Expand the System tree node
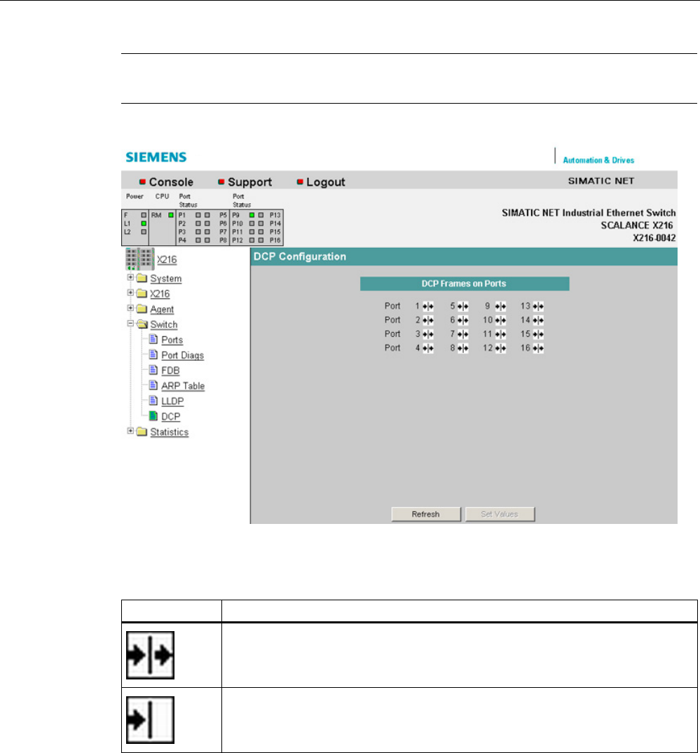The image size is (700, 753). 130,277
